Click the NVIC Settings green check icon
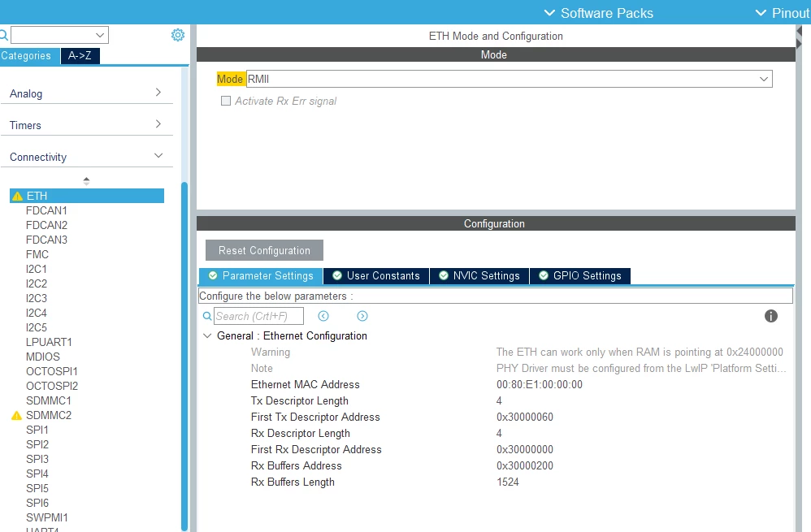811x532 pixels. click(443, 275)
